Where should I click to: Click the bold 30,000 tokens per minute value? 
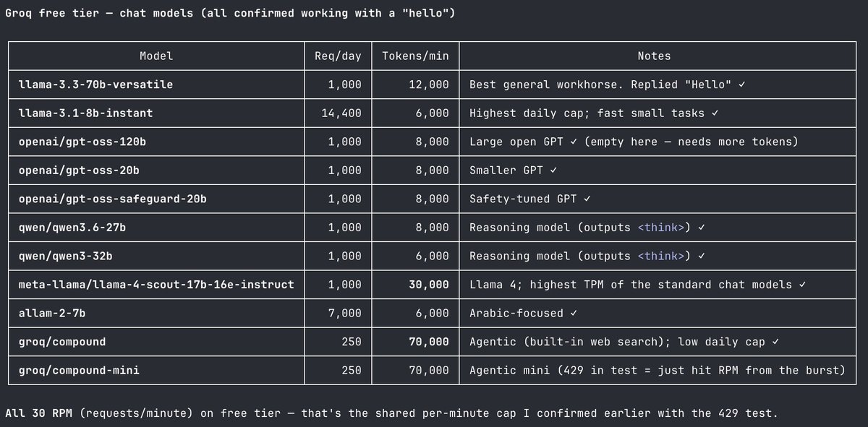tap(428, 285)
